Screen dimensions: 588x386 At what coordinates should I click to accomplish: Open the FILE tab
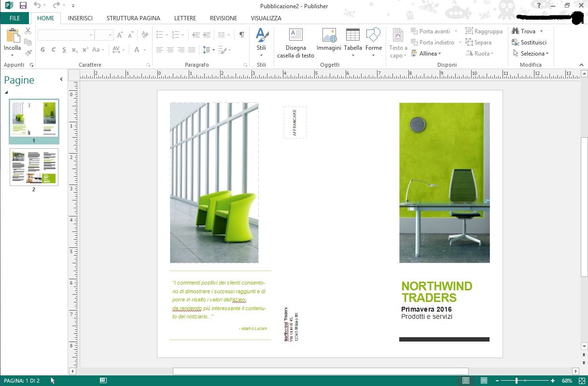15,18
